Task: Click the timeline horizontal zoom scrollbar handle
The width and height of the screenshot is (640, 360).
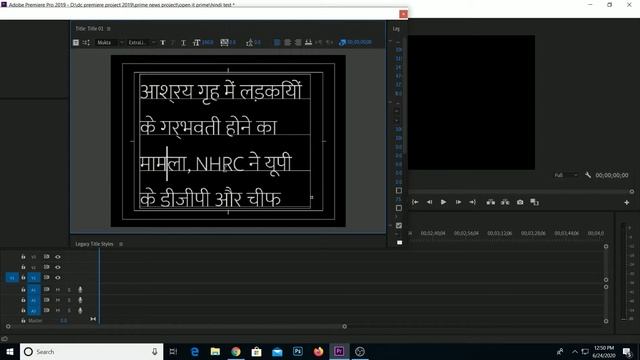Action: tap(344, 326)
